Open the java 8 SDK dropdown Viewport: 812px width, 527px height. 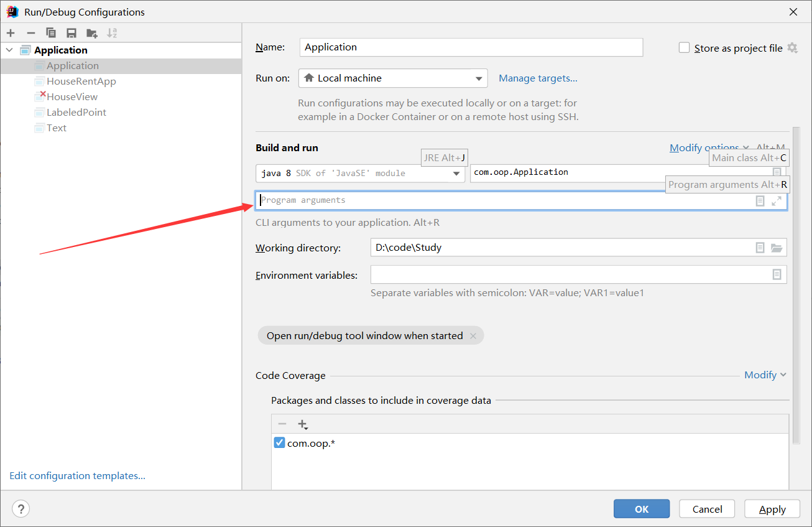point(360,174)
